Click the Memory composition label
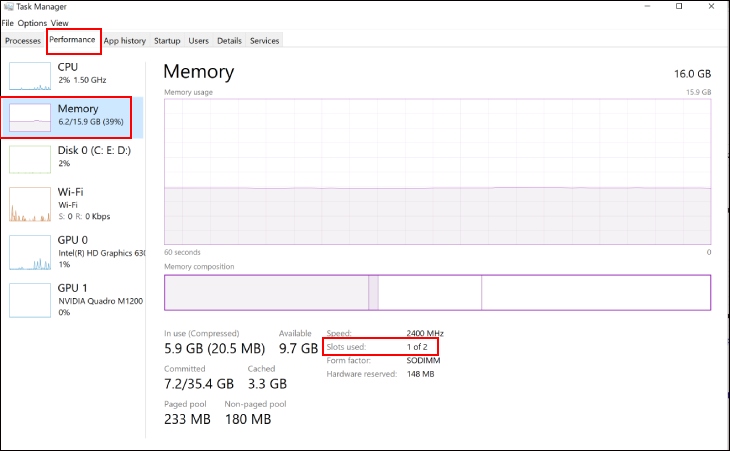 [x=199, y=267]
